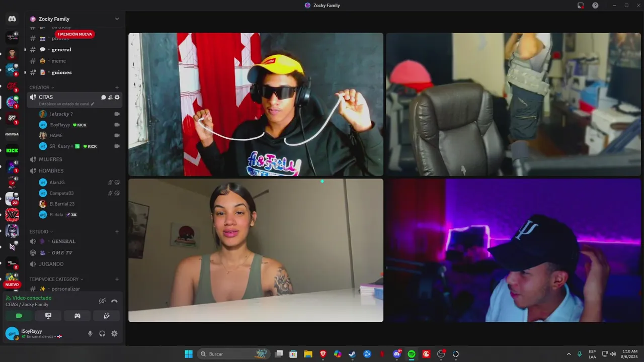Edit CITAS channel status pencil icon

[x=93, y=104]
